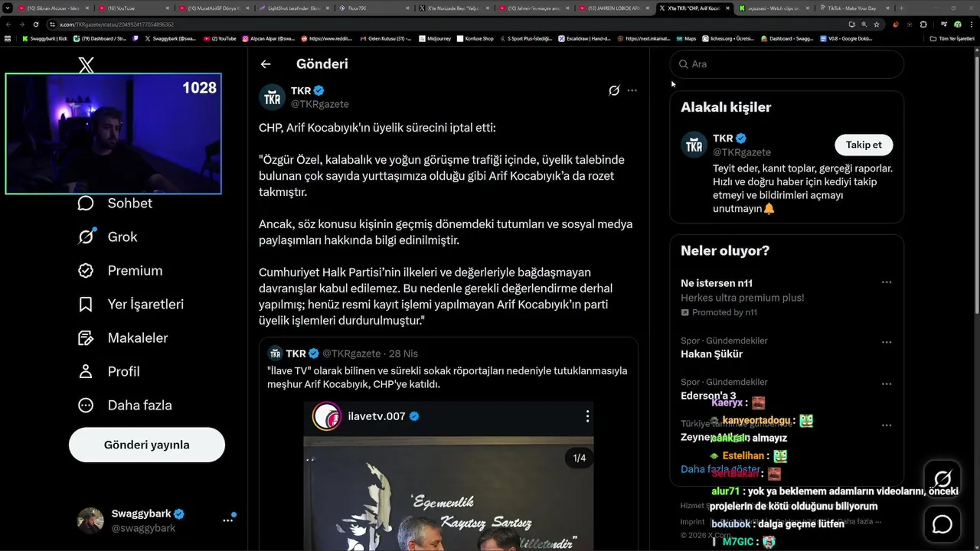Open Makaleler in the sidebar

click(122, 337)
